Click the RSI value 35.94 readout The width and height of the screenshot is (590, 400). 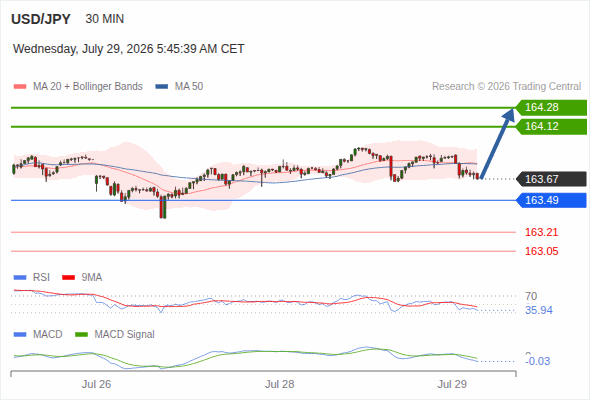tap(539, 310)
